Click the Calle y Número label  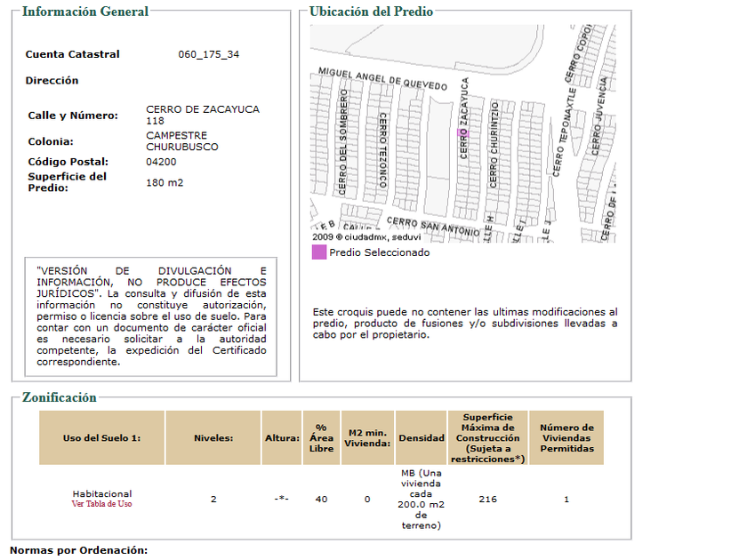pyautogui.click(x=73, y=116)
